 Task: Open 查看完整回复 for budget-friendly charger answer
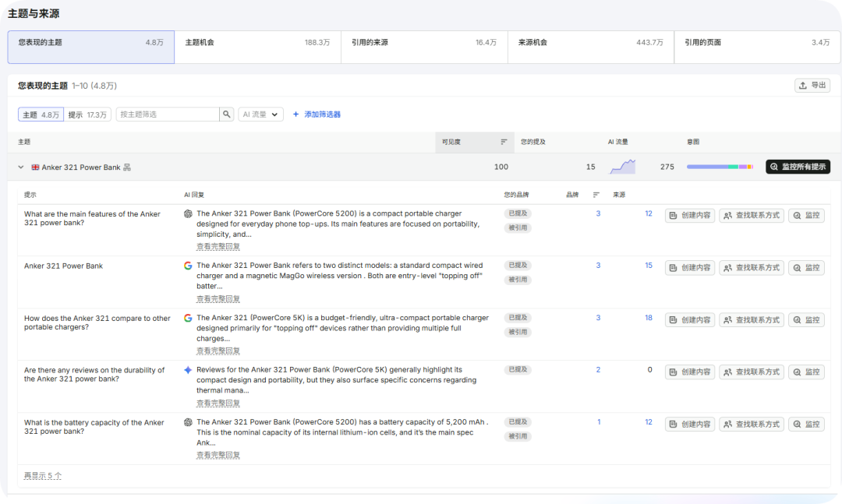218,351
